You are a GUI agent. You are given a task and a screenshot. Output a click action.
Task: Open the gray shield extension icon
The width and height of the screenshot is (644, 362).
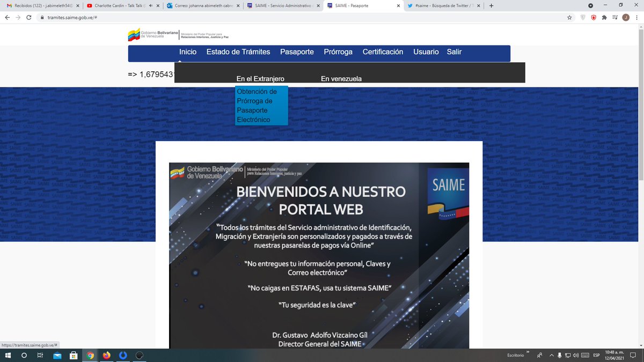tap(583, 17)
